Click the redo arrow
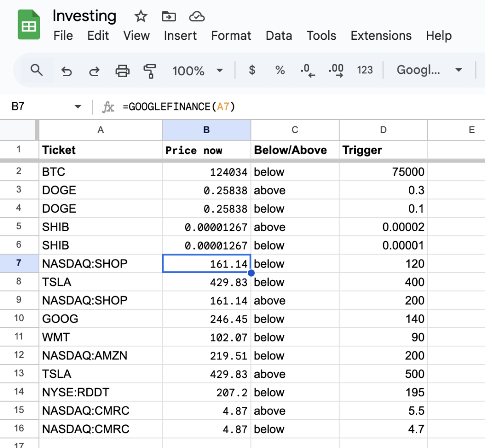This screenshot has width=485, height=448. pyautogui.click(x=94, y=71)
